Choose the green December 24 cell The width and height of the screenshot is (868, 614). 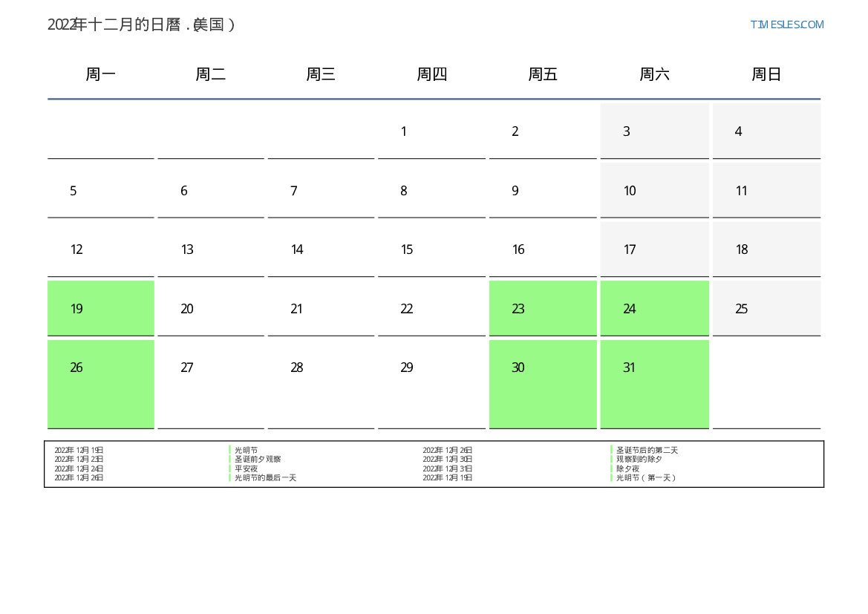tap(654, 308)
